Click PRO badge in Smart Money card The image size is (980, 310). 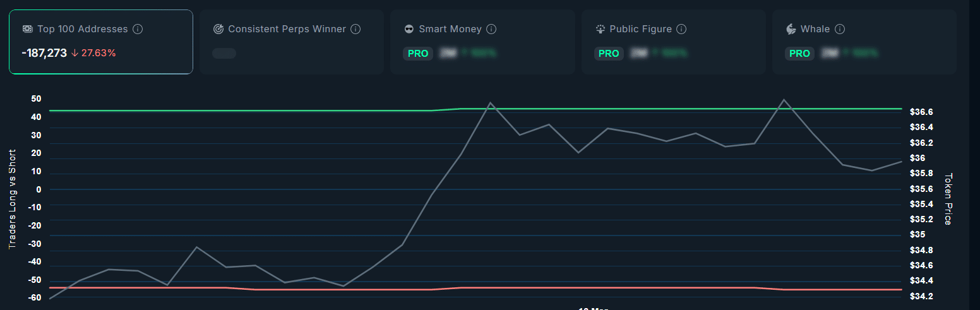418,54
